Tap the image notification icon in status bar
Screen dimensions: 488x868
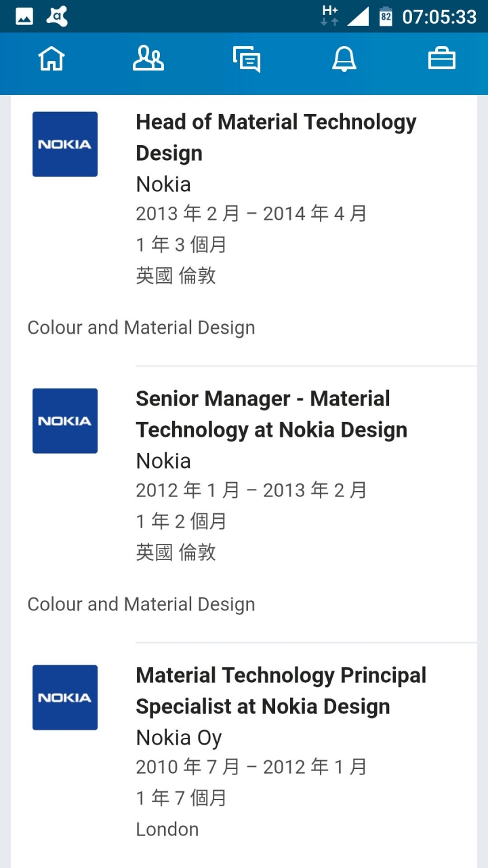24,16
